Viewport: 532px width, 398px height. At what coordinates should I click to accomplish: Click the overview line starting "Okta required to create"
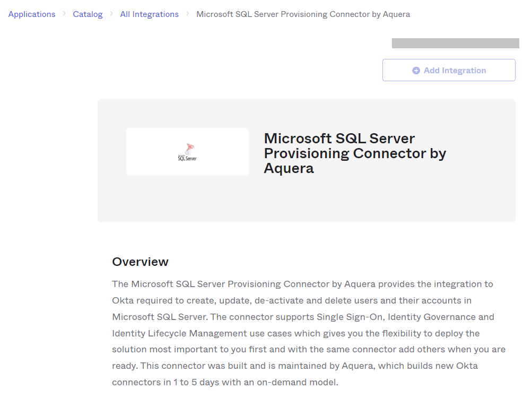[292, 300]
